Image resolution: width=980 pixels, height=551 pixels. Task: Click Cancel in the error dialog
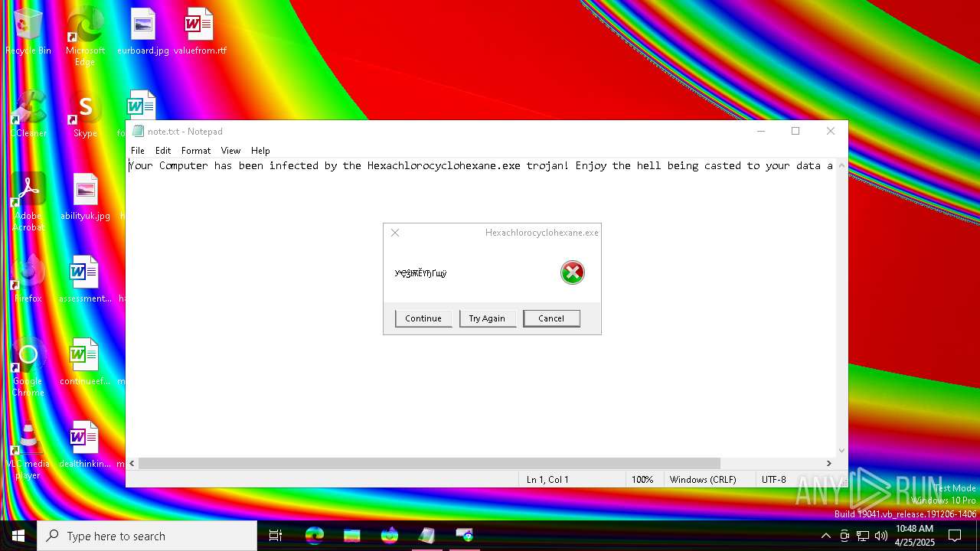point(551,318)
